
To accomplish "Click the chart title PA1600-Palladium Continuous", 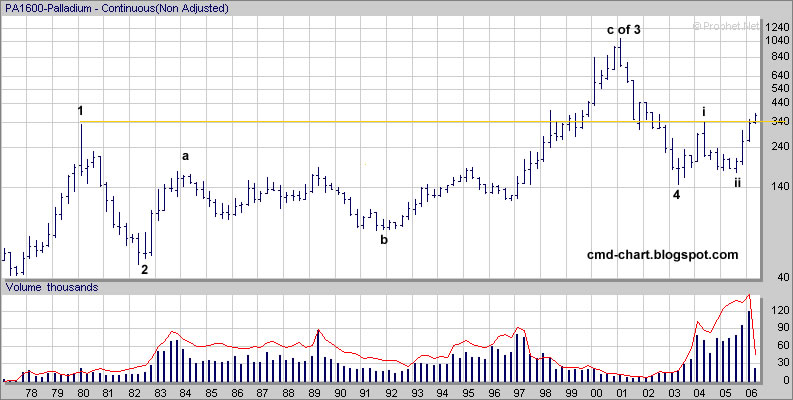I will coord(116,8).
